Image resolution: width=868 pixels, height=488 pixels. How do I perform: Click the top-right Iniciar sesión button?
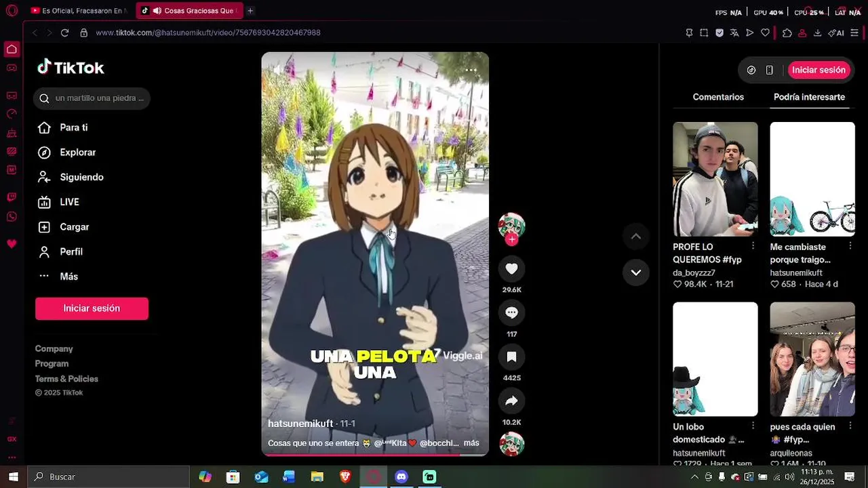tap(818, 70)
